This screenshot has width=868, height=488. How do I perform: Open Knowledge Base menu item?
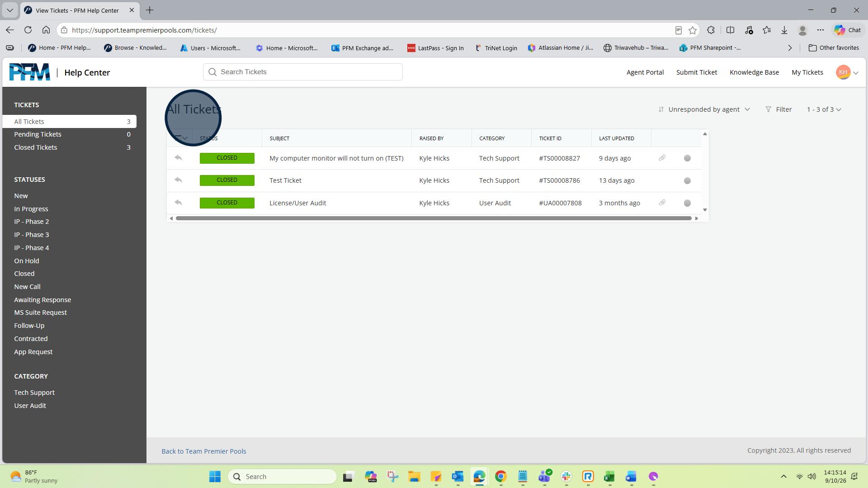[754, 72]
